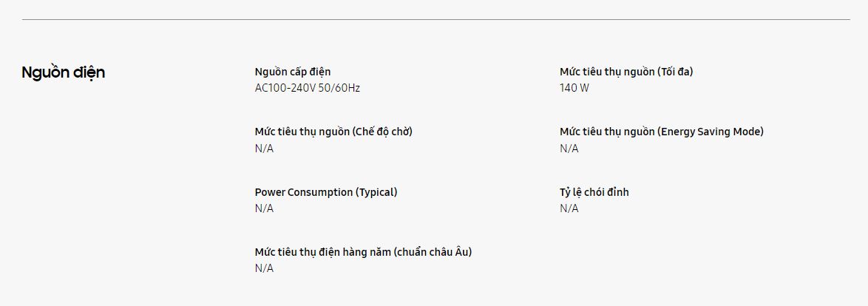The width and height of the screenshot is (868, 306).
Task: Click N/A value under Energy Saving Mode
Action: tap(569, 149)
